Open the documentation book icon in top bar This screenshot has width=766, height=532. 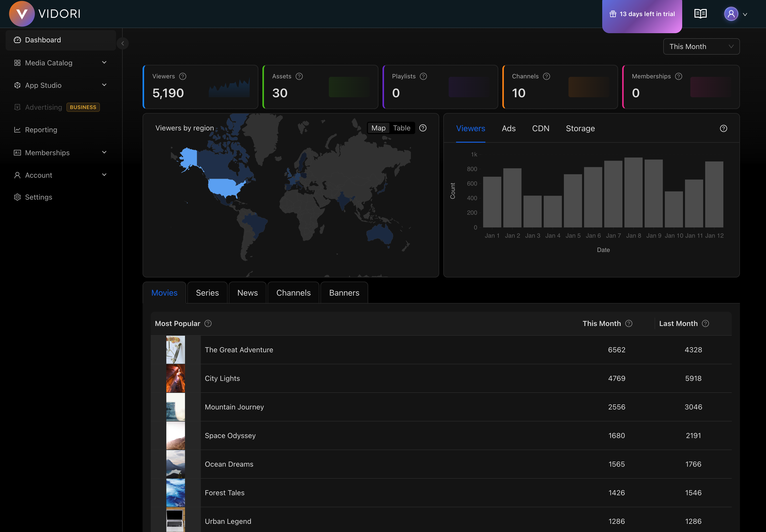pyautogui.click(x=700, y=13)
